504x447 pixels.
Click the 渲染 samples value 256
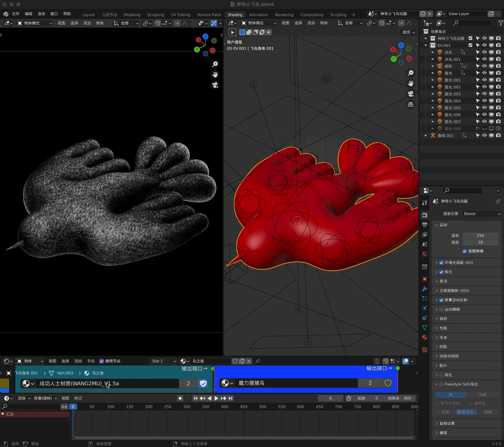tap(480, 236)
